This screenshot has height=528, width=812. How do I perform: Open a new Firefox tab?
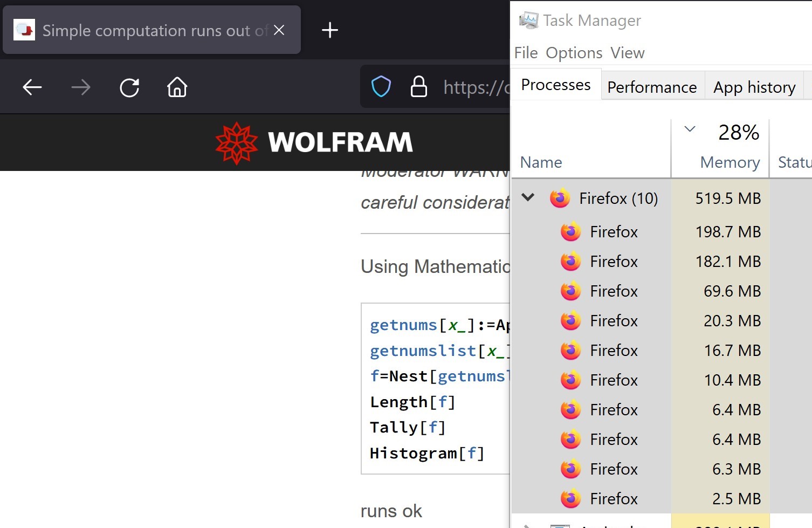pyautogui.click(x=330, y=30)
